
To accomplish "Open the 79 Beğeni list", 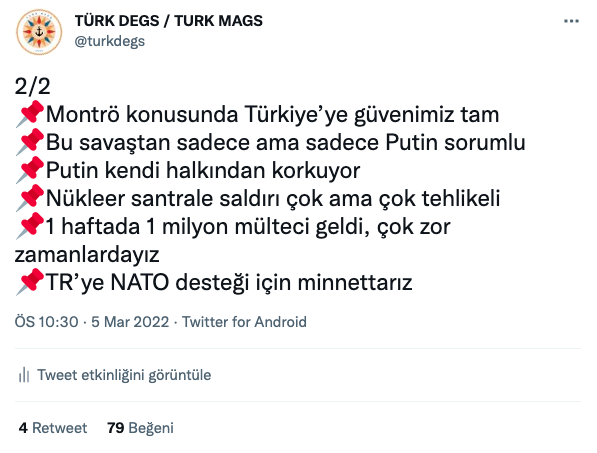I will click(x=140, y=428).
